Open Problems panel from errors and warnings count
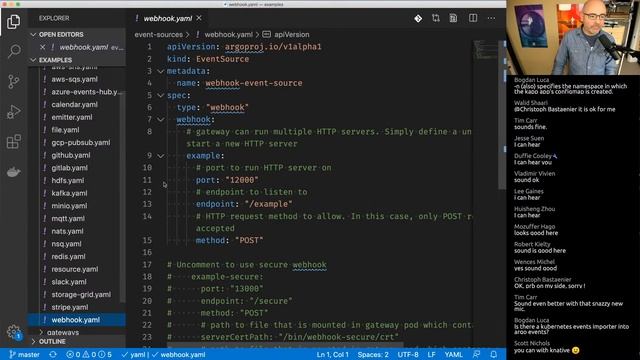 tap(89, 354)
